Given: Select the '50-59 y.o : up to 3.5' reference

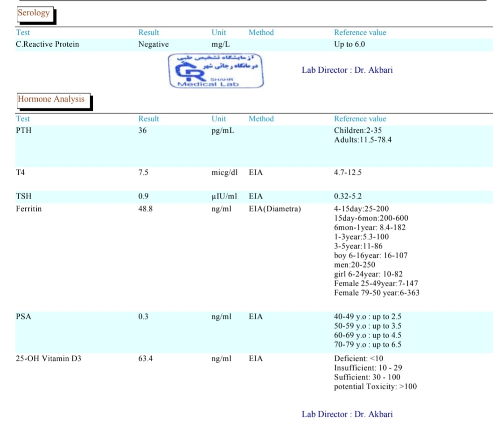Looking at the screenshot, I should [367, 326].
